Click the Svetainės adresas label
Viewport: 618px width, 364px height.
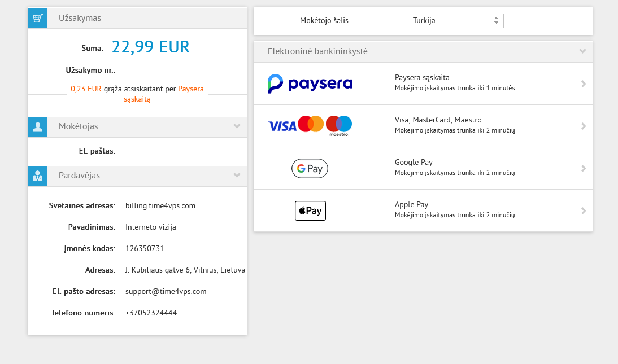pyautogui.click(x=82, y=205)
